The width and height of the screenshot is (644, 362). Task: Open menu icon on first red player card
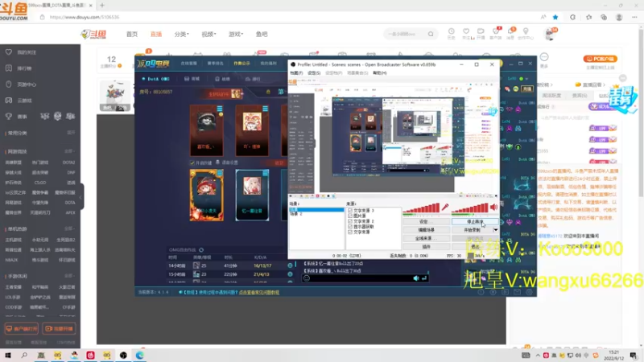click(220, 109)
